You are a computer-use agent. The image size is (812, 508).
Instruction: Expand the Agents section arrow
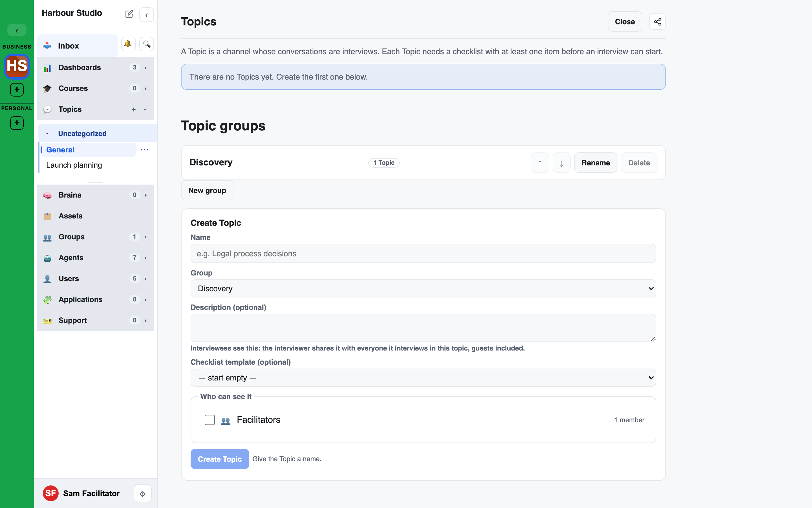click(x=145, y=258)
